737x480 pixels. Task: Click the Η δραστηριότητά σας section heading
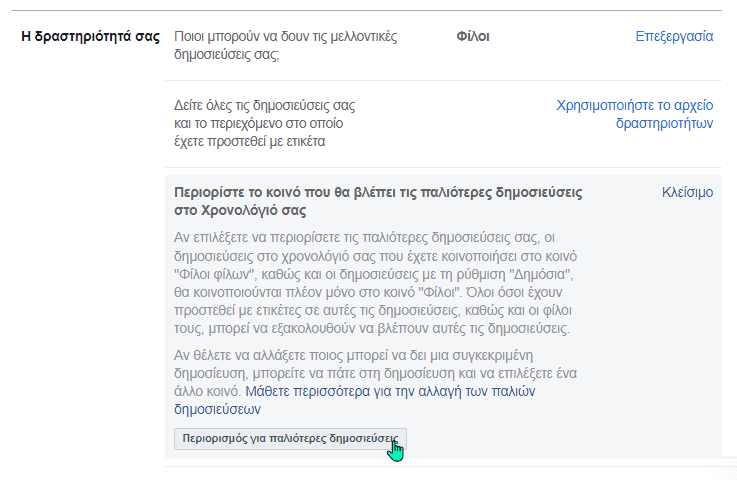point(91,37)
